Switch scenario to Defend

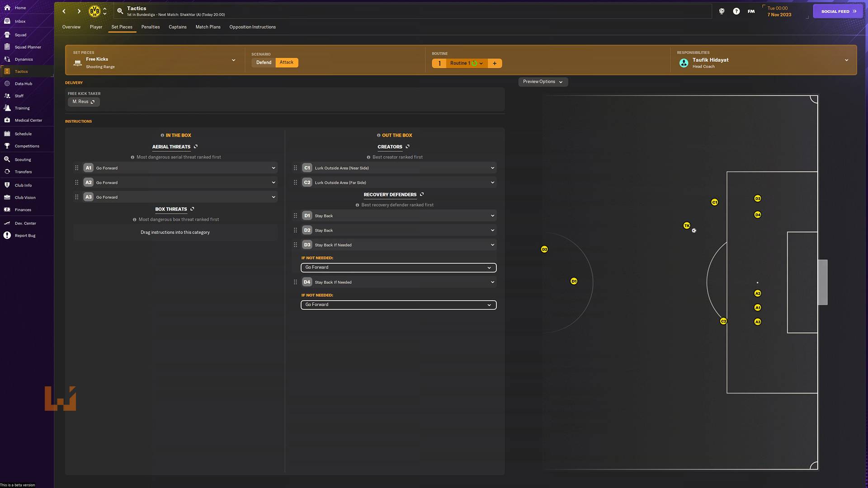click(x=264, y=62)
